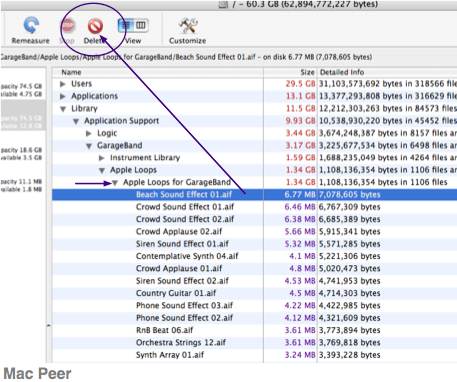
Task: Collapse the Apple Loops folder
Action: pyautogui.click(x=102, y=171)
